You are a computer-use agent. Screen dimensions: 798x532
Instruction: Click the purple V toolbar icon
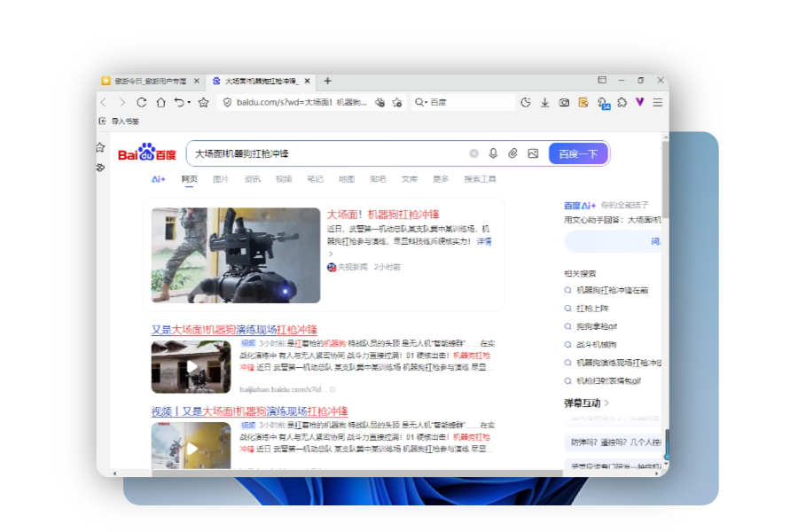click(640, 103)
